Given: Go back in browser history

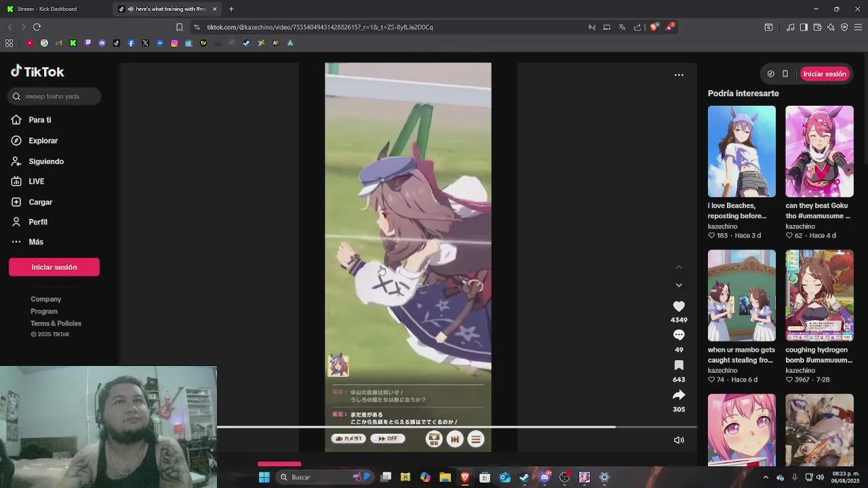Looking at the screenshot, I should tap(9, 27).
